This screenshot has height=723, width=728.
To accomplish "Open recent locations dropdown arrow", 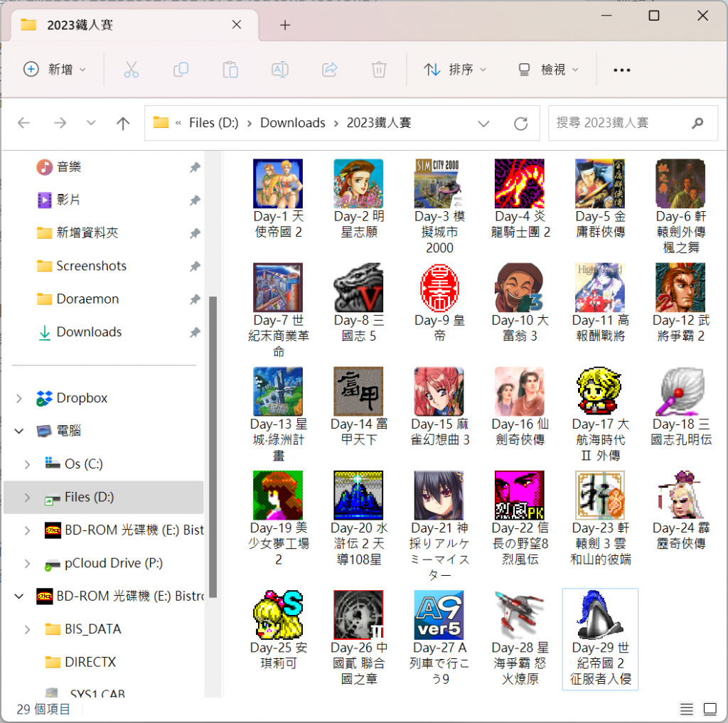I will (91, 123).
